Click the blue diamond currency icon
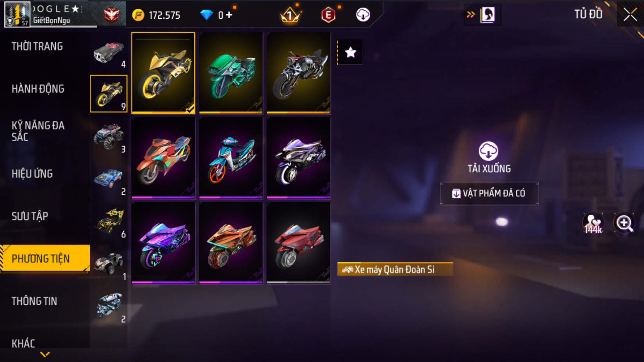 click(206, 15)
